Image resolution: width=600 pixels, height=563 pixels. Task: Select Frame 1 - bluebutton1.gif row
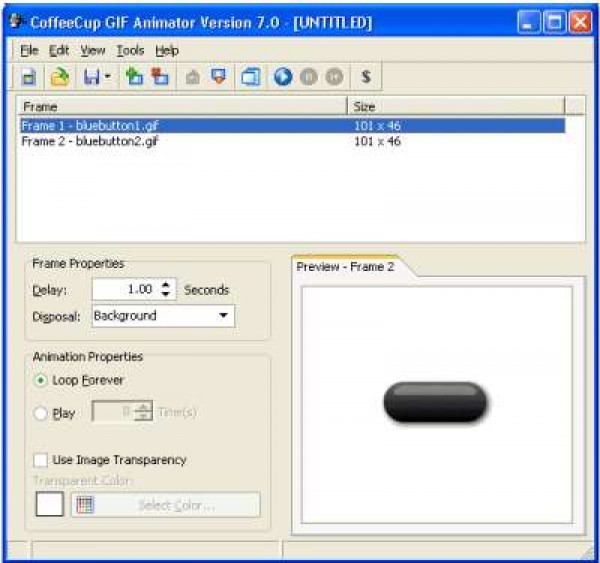pos(292,126)
